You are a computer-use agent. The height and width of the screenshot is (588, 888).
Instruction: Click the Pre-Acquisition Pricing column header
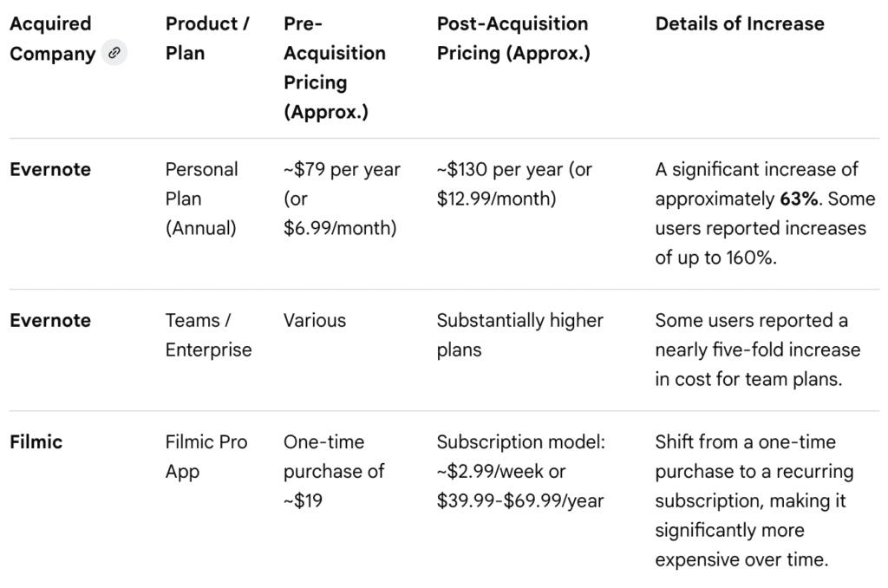[x=334, y=68]
